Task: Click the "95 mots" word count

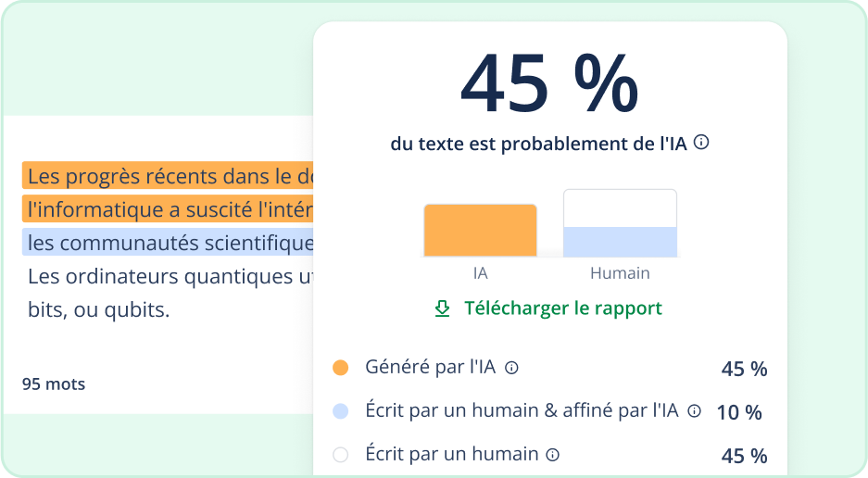Action: tap(54, 384)
